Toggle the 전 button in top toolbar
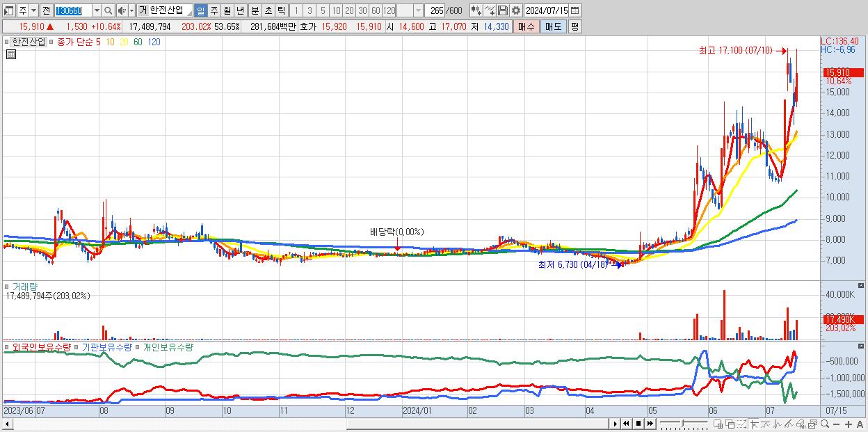The image size is (868, 432). pos(46,10)
